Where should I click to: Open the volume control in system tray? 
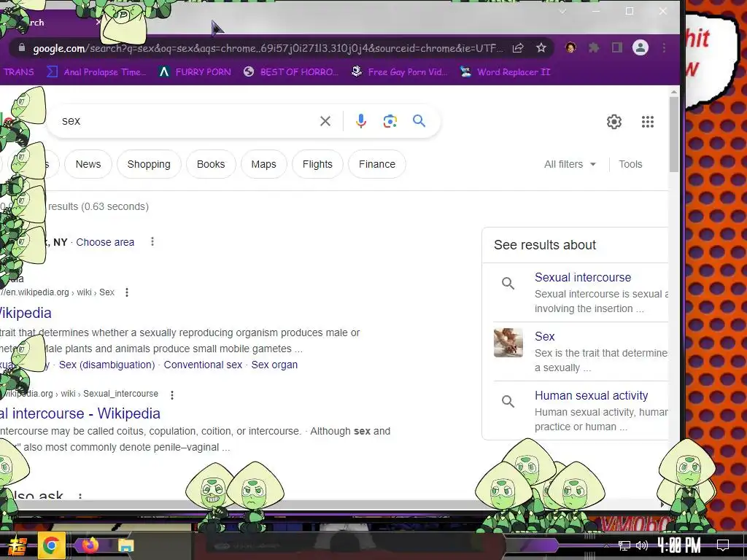(x=642, y=545)
